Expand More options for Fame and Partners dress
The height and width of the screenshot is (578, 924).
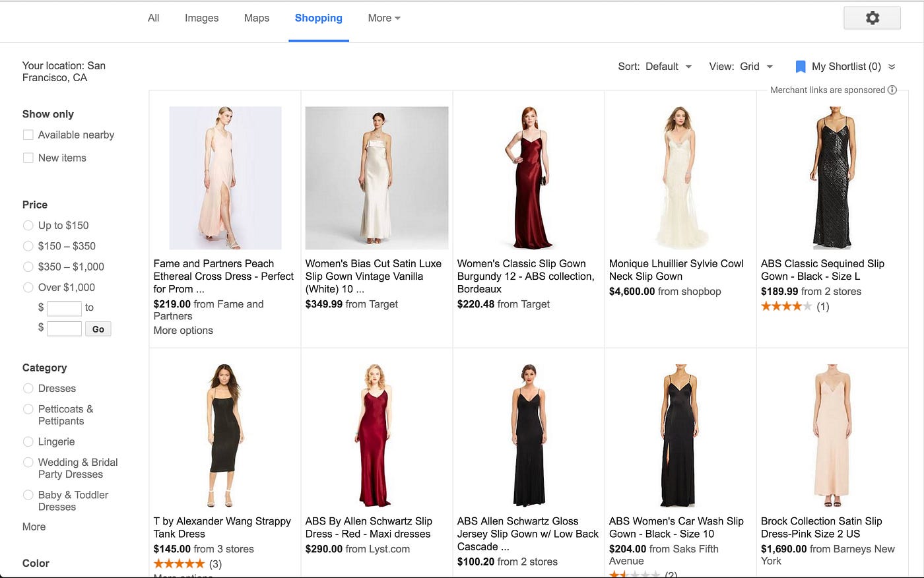[x=183, y=330]
